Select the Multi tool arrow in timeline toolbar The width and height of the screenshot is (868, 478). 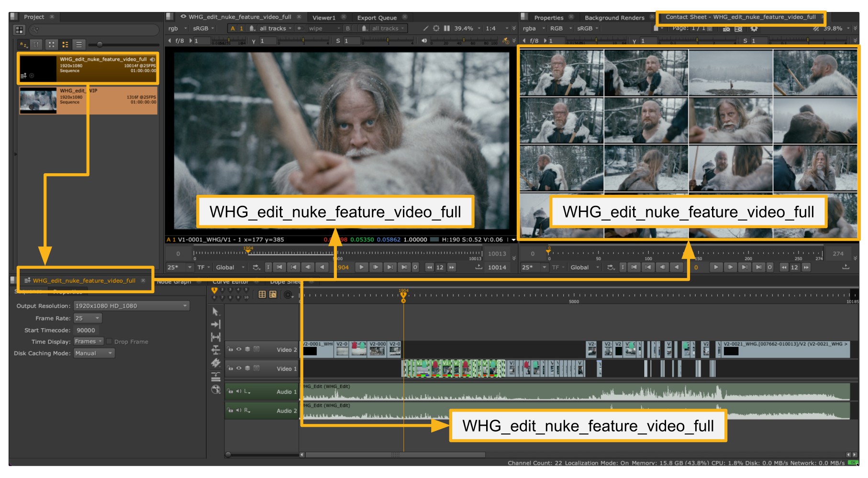click(216, 312)
